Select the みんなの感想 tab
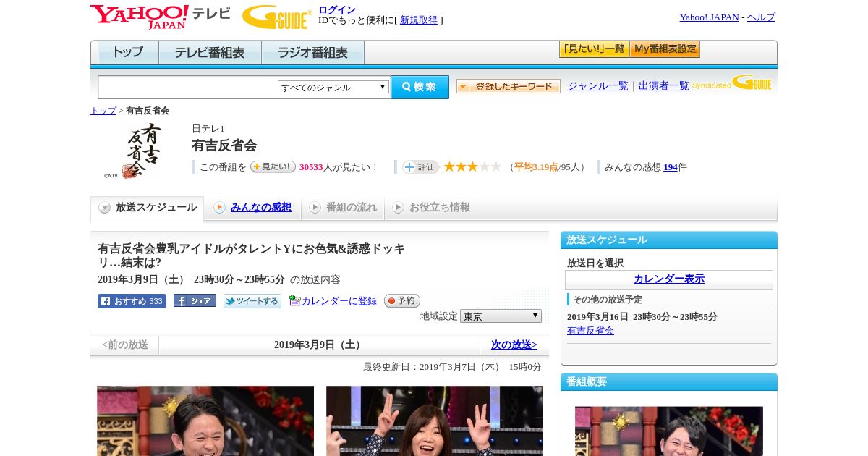 (252, 208)
